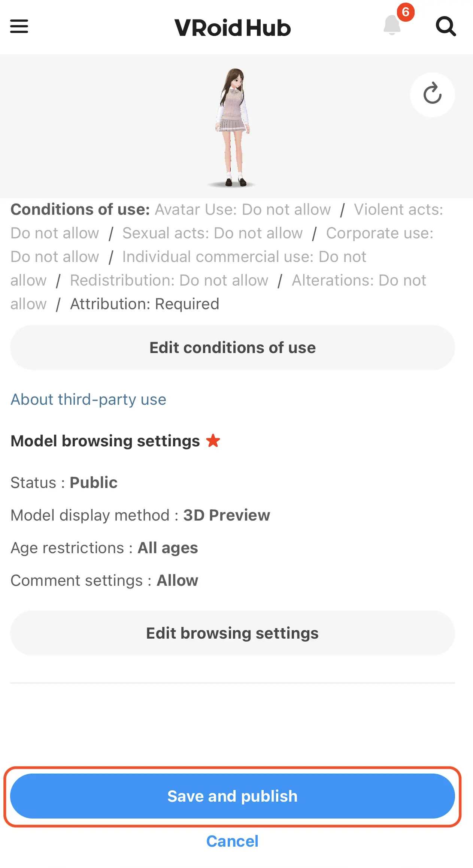
Task: Click the Cancel link
Action: tap(232, 841)
